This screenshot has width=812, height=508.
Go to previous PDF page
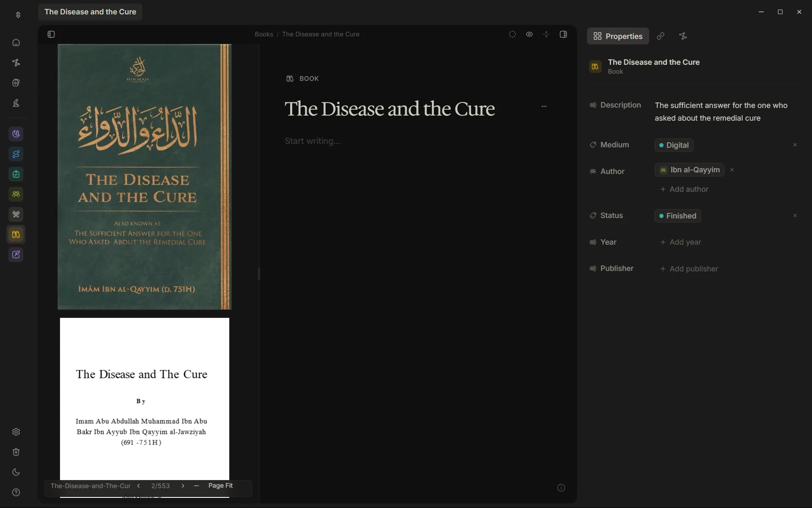click(138, 486)
